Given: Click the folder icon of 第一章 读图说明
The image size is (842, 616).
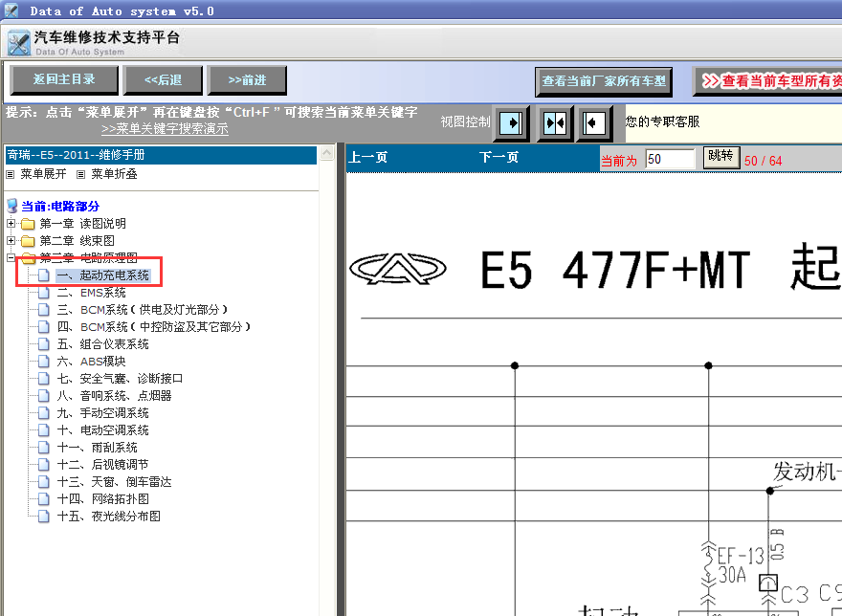Looking at the screenshot, I should (28, 224).
